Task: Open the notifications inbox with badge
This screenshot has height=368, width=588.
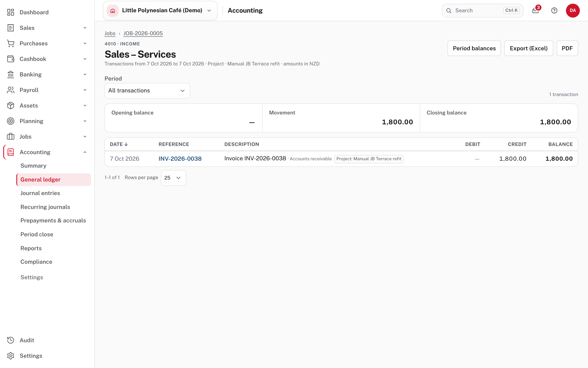Action: pos(536,10)
